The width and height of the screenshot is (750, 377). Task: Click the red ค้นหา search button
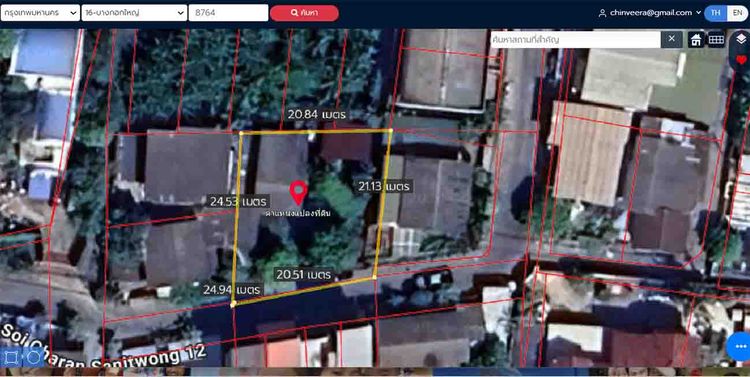[x=304, y=13]
